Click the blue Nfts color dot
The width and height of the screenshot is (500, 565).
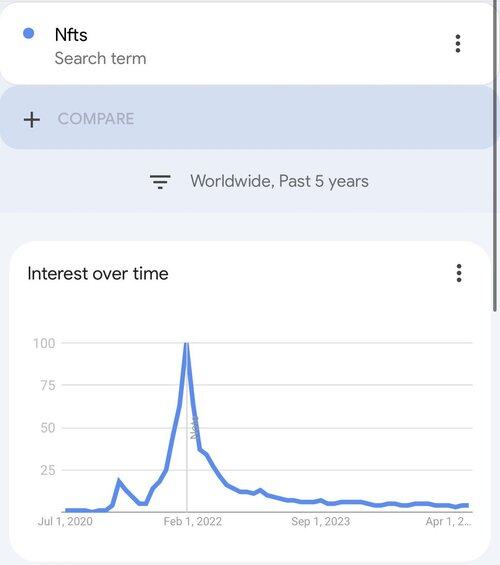click(28, 33)
